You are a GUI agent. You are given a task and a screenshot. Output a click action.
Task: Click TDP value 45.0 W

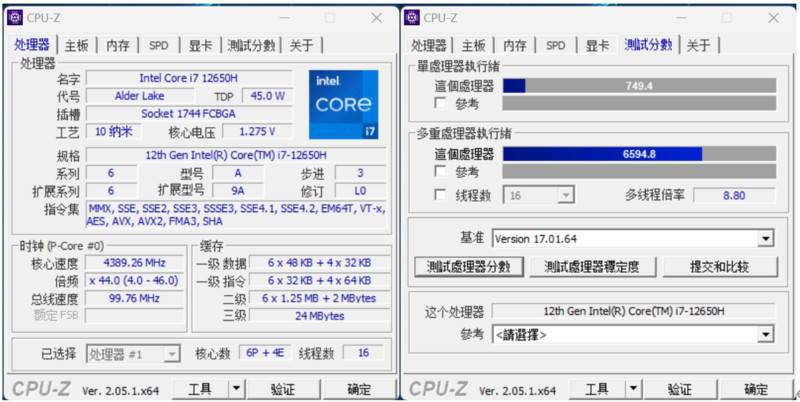tap(267, 95)
